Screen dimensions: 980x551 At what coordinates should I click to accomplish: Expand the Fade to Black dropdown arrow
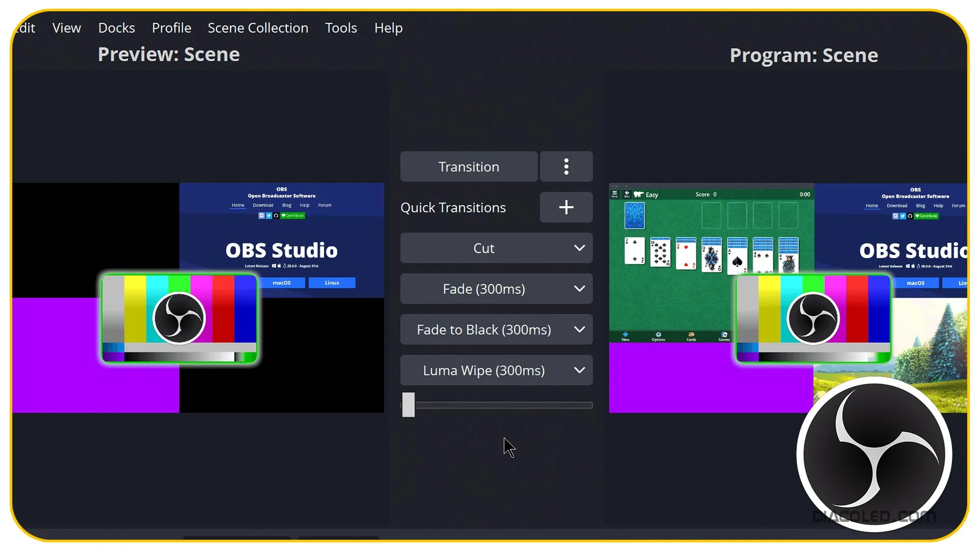[x=579, y=330]
